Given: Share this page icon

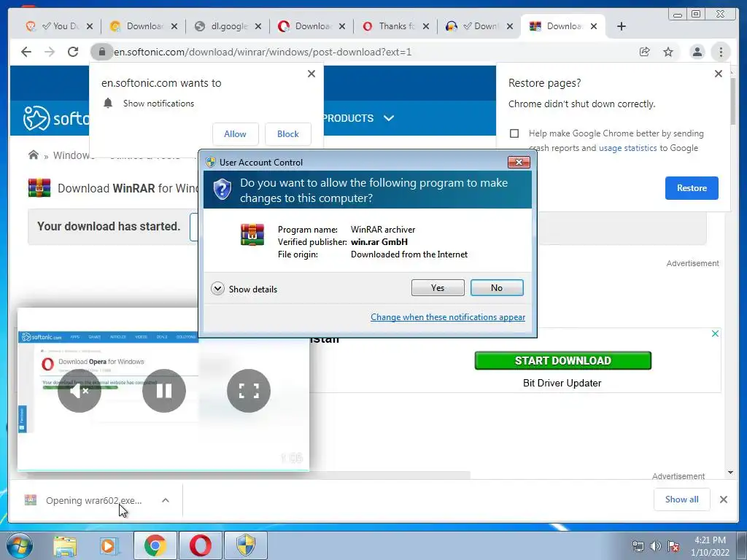Looking at the screenshot, I should tap(645, 52).
